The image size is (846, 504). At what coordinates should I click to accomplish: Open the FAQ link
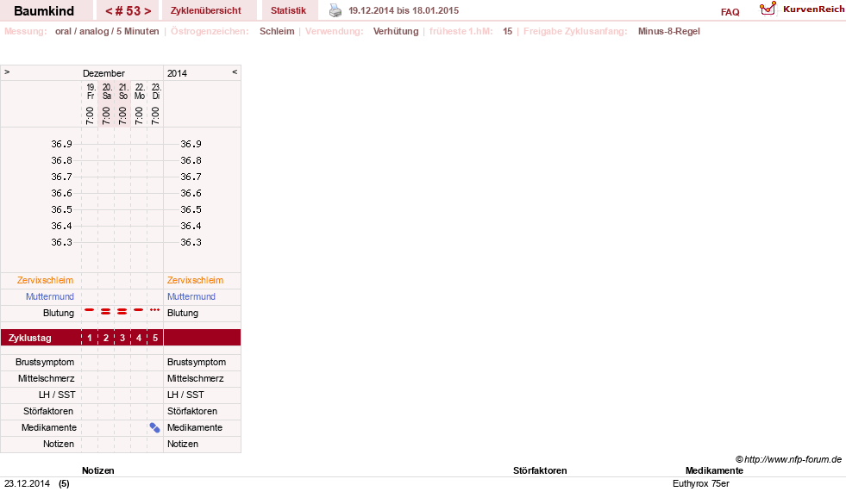click(730, 12)
